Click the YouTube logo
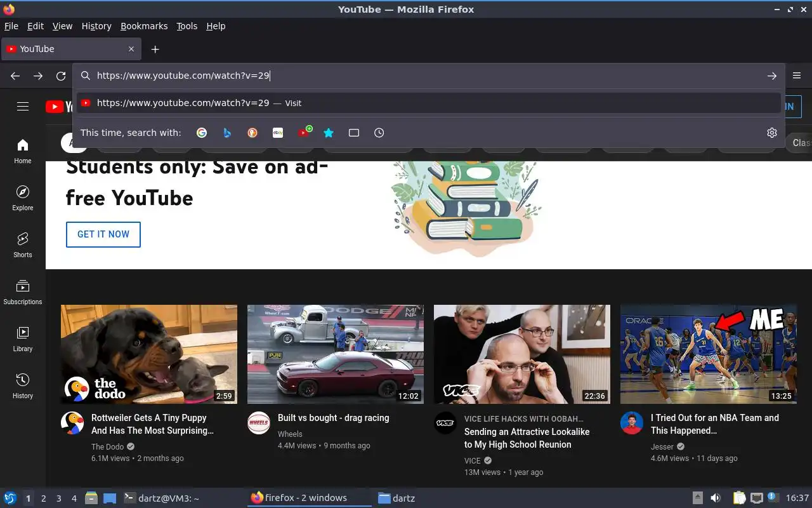This screenshot has height=508, width=812. point(58,107)
